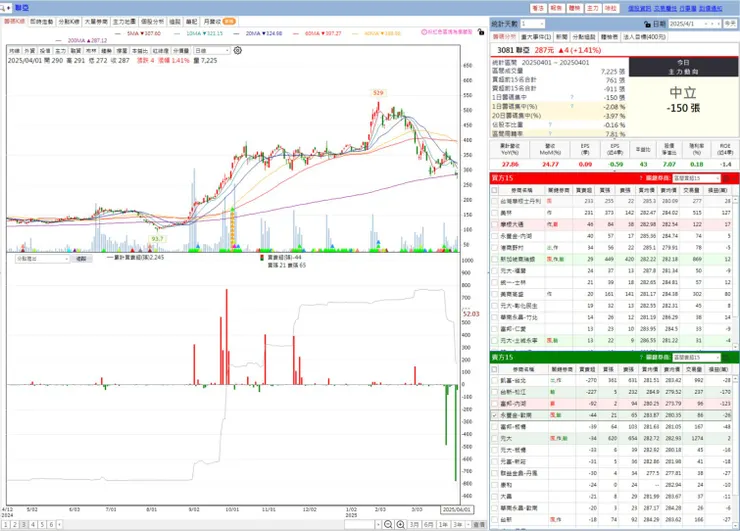Check the select-all box in the 買方15 table header
This screenshot has height=531, width=740.
coord(494,190)
